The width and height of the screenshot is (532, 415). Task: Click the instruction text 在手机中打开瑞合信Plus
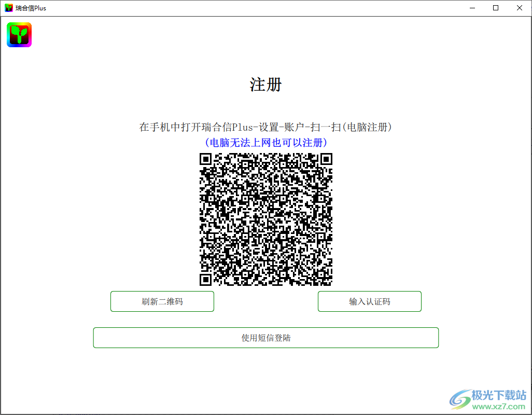pos(196,127)
